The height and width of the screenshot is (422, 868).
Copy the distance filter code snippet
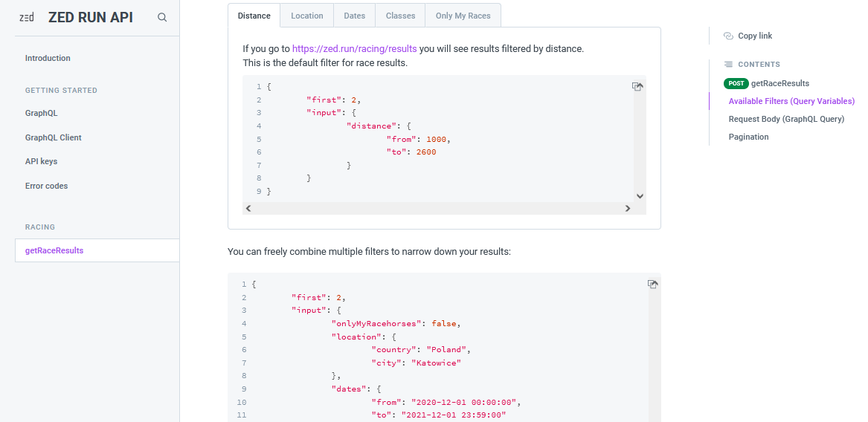click(637, 87)
